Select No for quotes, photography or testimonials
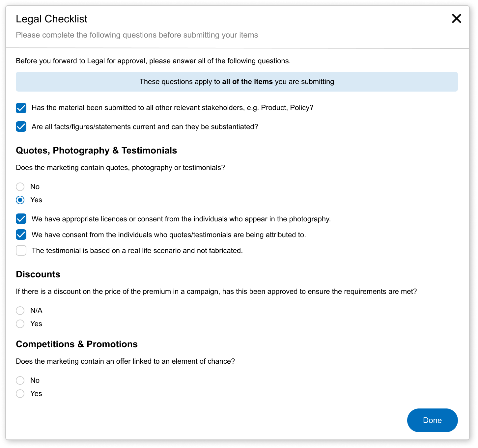The height and width of the screenshot is (448, 478). pos(20,187)
